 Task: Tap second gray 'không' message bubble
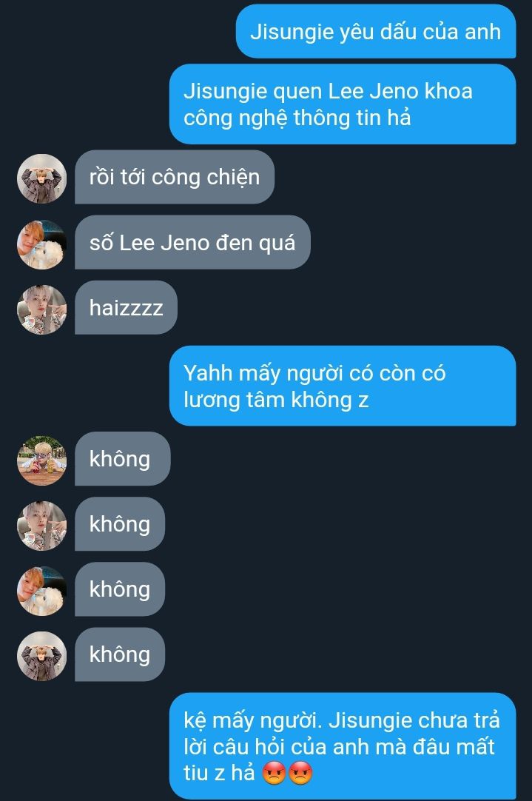120,523
